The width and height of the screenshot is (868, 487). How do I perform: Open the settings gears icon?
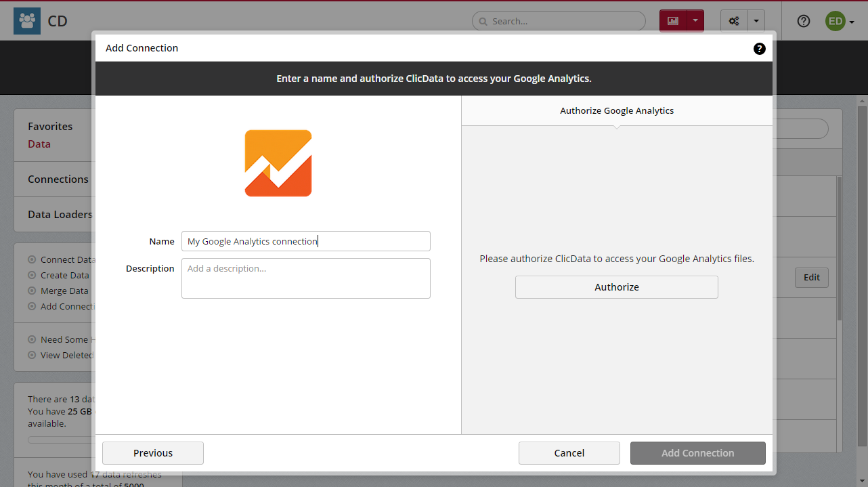pos(734,21)
